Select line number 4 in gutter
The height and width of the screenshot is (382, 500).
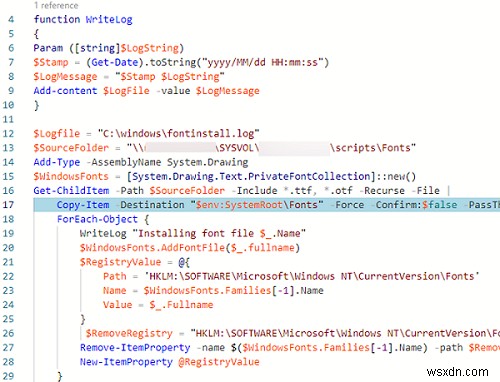(x=11, y=19)
